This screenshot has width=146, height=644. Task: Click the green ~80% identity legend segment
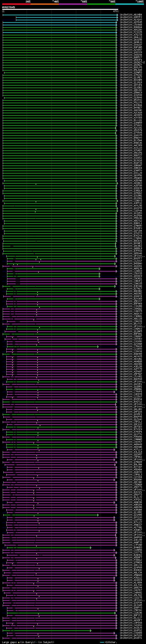point(101,4)
